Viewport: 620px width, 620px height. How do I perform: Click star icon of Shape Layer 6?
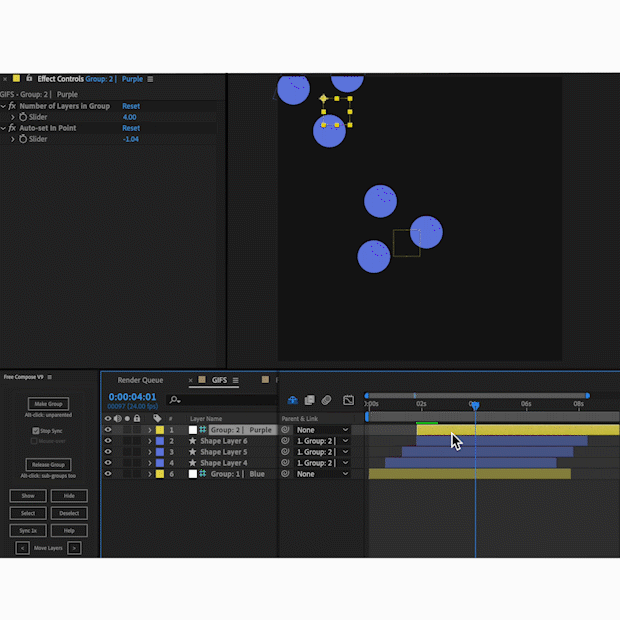pos(193,441)
